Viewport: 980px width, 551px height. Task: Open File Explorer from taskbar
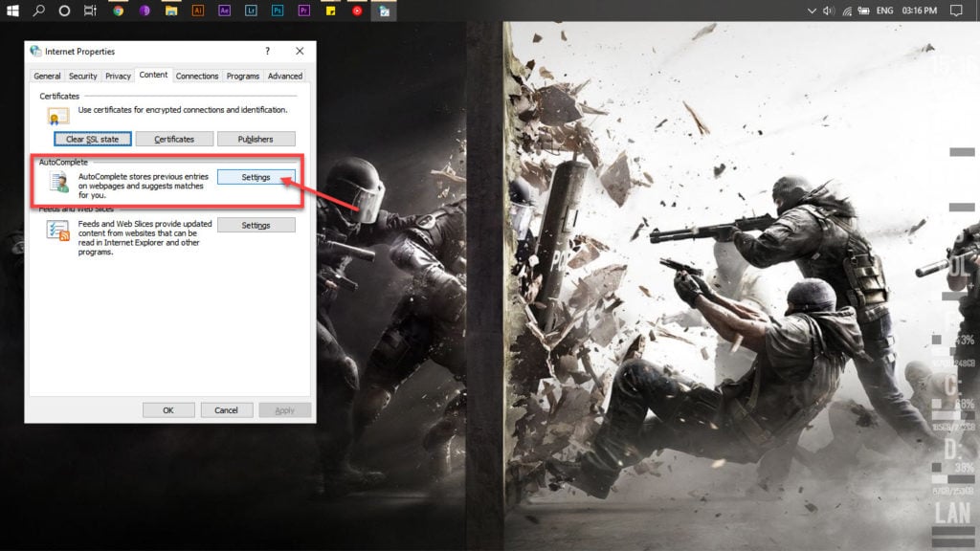point(170,11)
